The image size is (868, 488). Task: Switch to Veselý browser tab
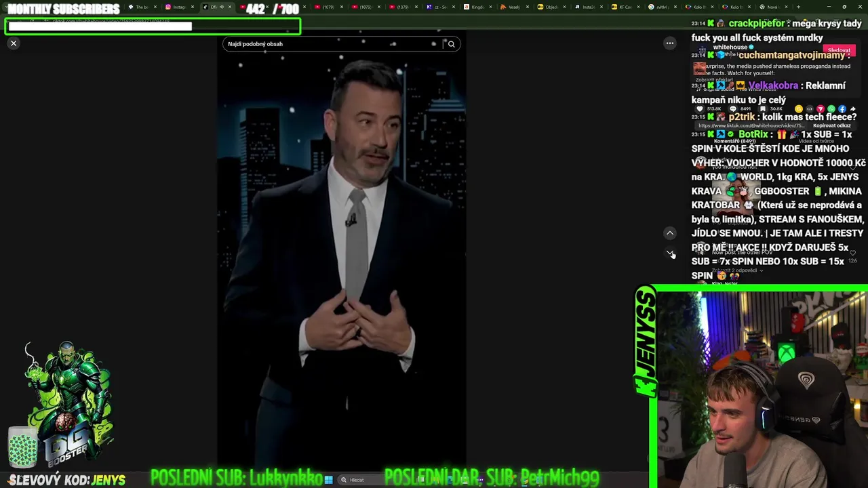[513, 7]
